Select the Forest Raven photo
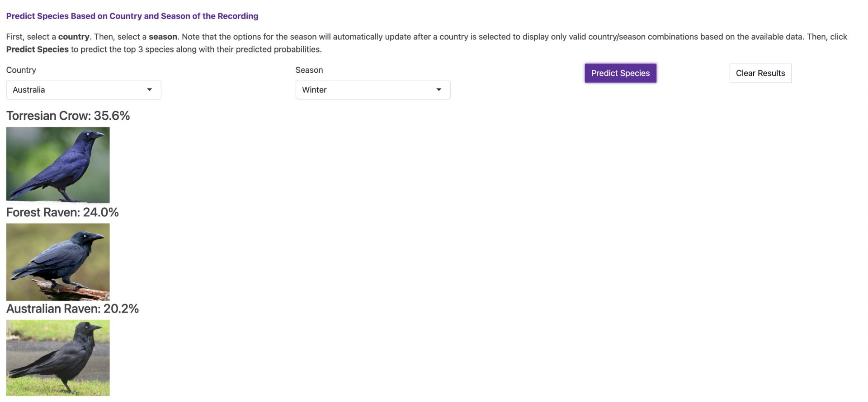 tap(58, 262)
